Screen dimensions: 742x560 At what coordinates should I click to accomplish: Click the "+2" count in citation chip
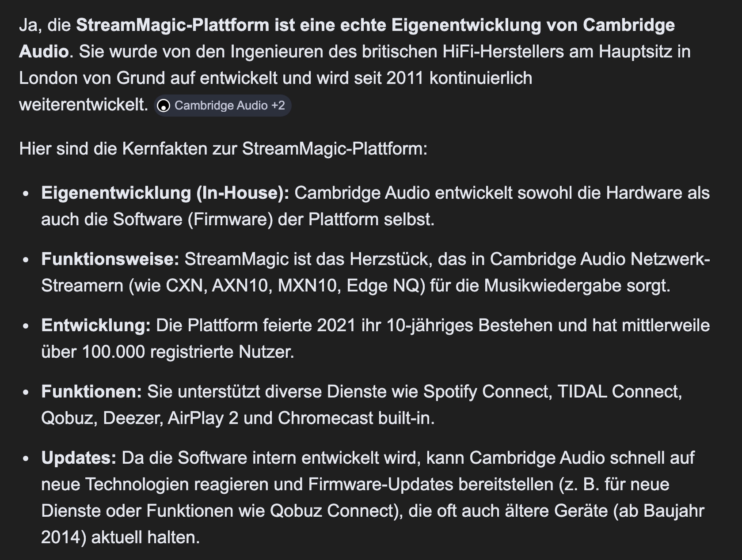click(278, 106)
